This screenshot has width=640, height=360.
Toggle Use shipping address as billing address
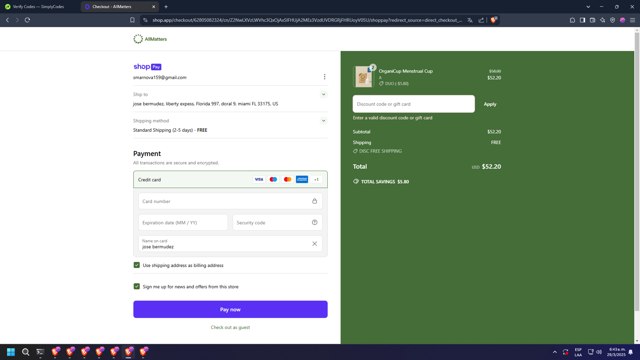[137, 265]
